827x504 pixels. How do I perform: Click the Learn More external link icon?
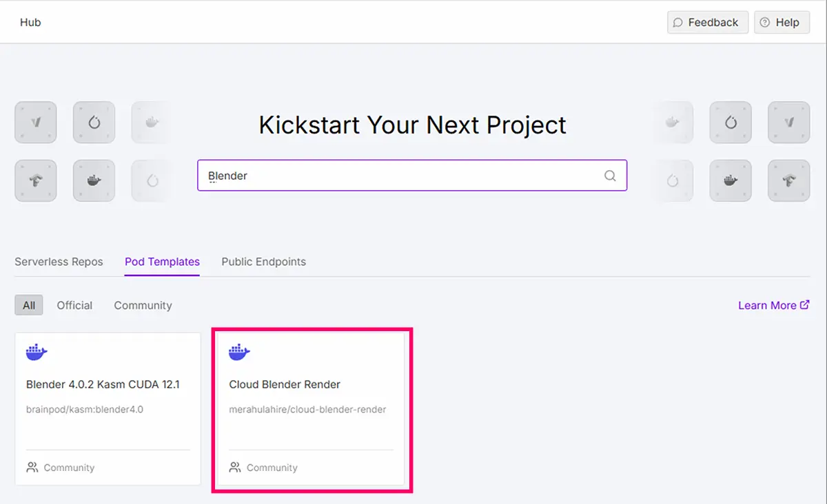[805, 305]
